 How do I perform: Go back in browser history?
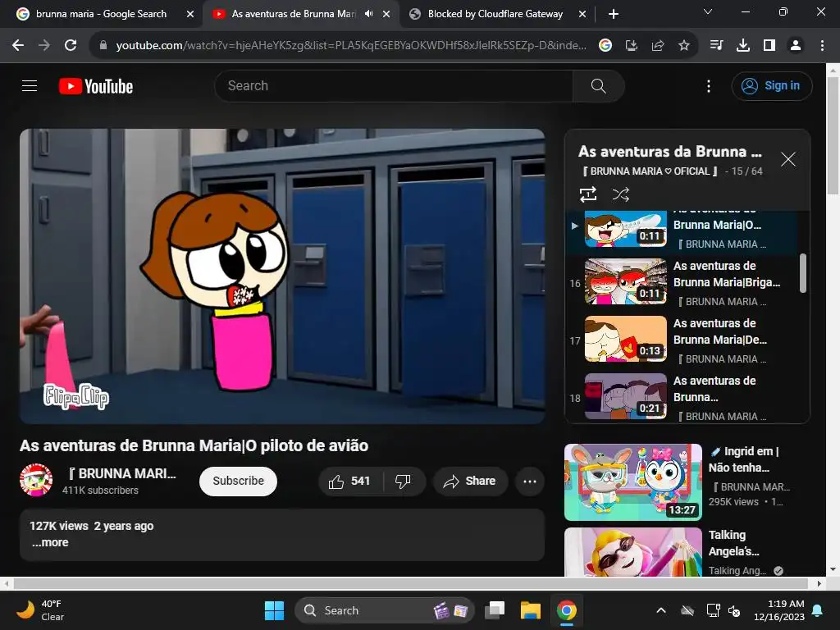coord(18,46)
